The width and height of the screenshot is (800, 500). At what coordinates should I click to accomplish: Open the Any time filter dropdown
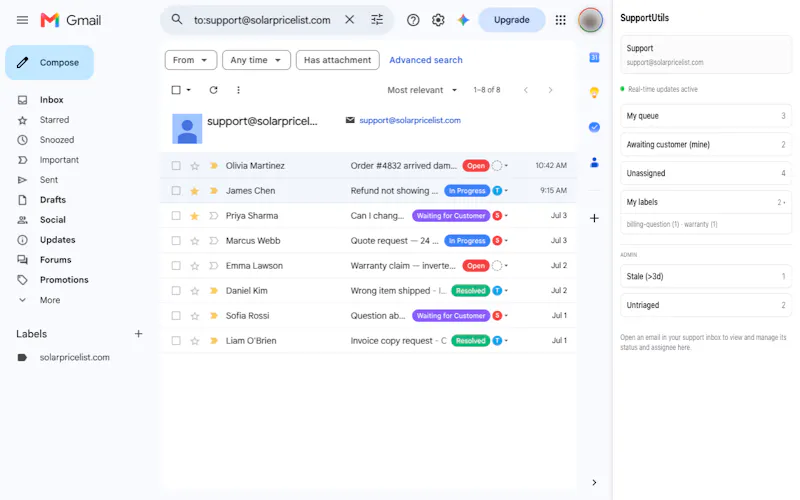coord(256,60)
